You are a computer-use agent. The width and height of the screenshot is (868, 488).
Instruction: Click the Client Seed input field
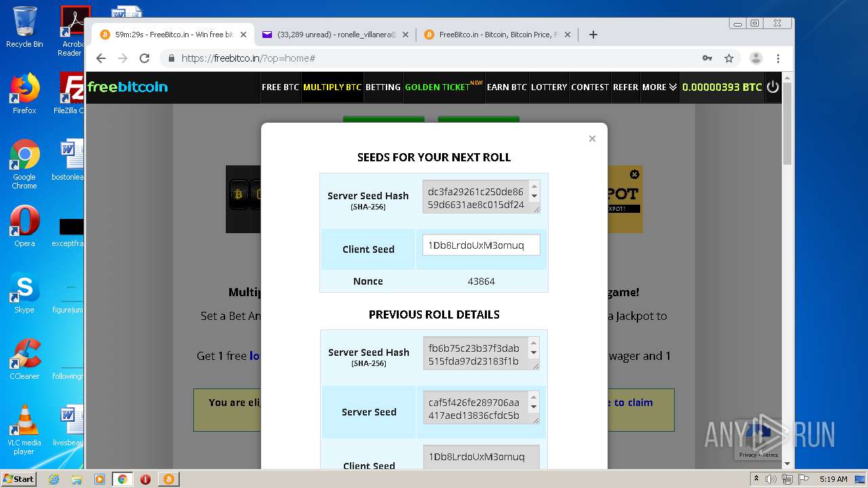481,245
